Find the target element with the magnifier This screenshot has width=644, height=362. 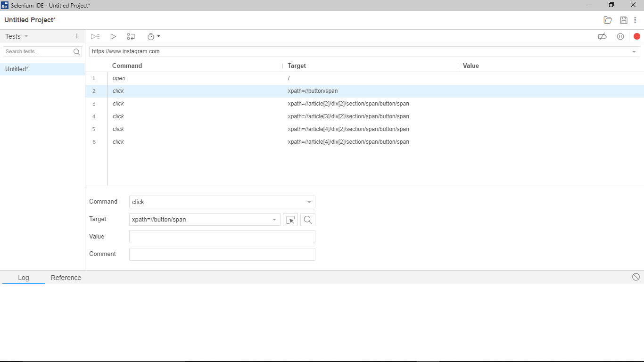point(307,219)
